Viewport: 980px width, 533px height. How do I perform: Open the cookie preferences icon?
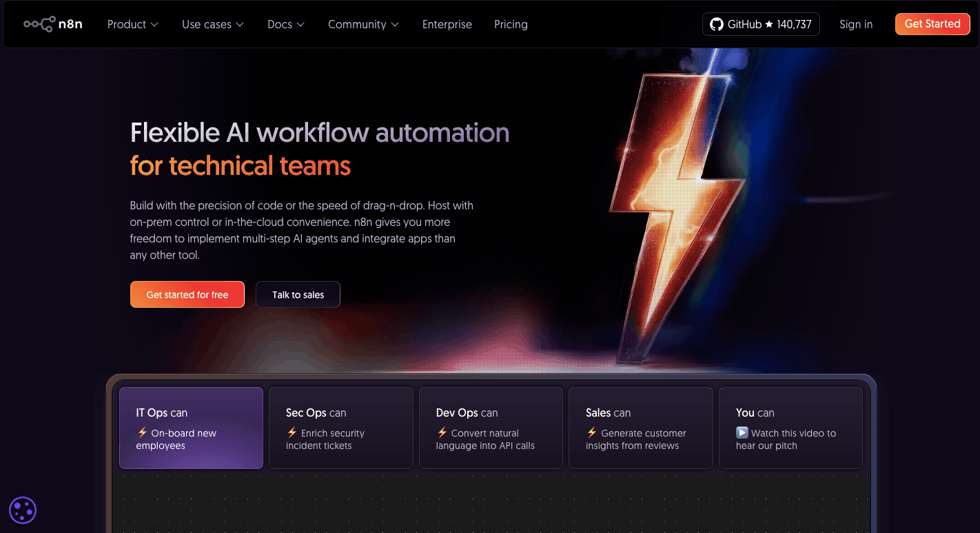point(23,510)
